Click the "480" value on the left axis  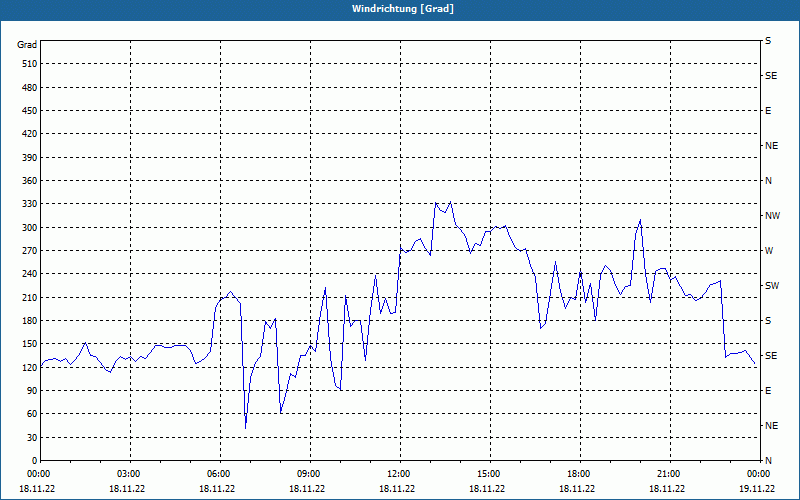click(x=30, y=88)
